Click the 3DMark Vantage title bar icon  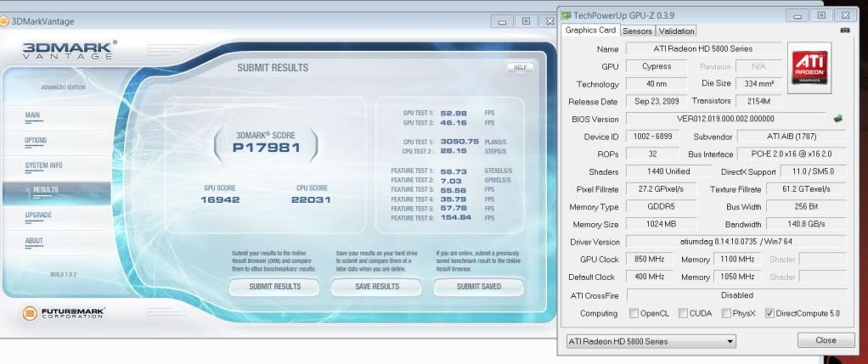[x=3, y=21]
